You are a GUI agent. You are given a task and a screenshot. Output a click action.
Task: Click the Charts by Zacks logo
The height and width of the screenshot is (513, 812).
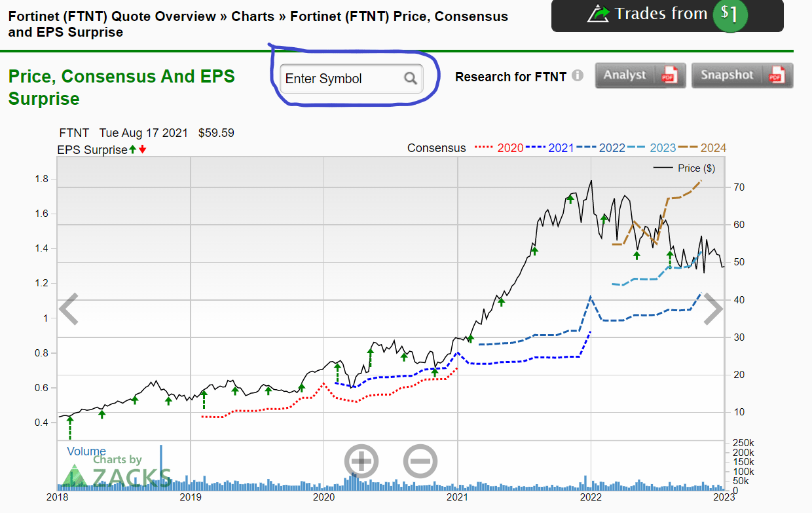pyautogui.click(x=118, y=471)
